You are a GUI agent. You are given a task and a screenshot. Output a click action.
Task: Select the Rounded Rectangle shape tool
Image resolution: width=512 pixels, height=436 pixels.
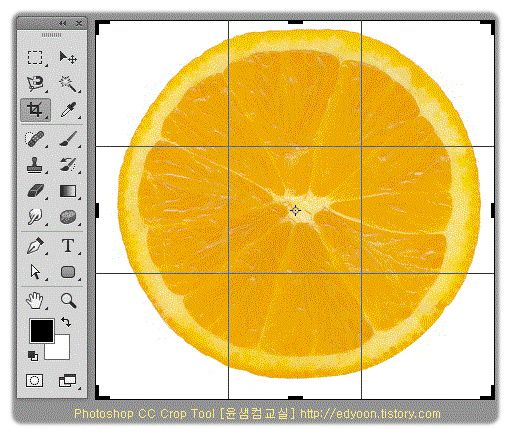tap(68, 272)
